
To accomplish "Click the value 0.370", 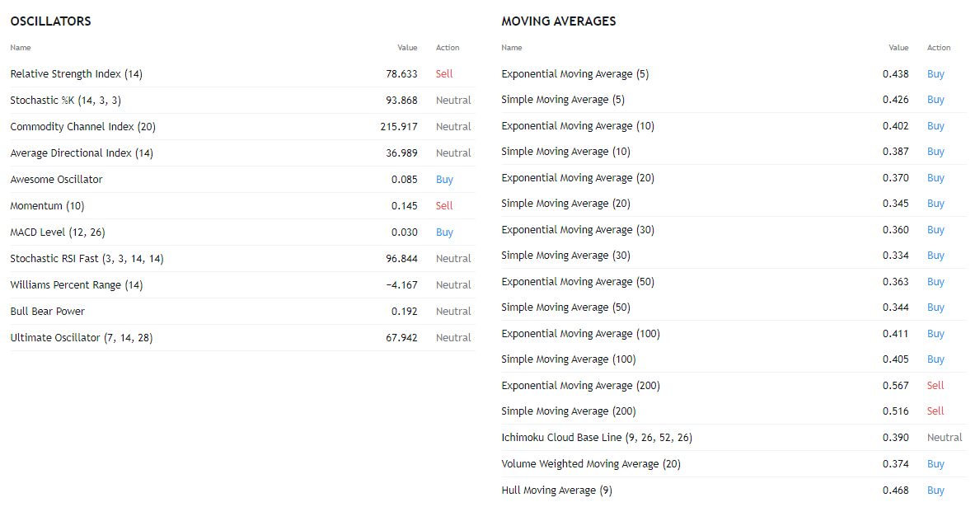I will coord(896,177).
